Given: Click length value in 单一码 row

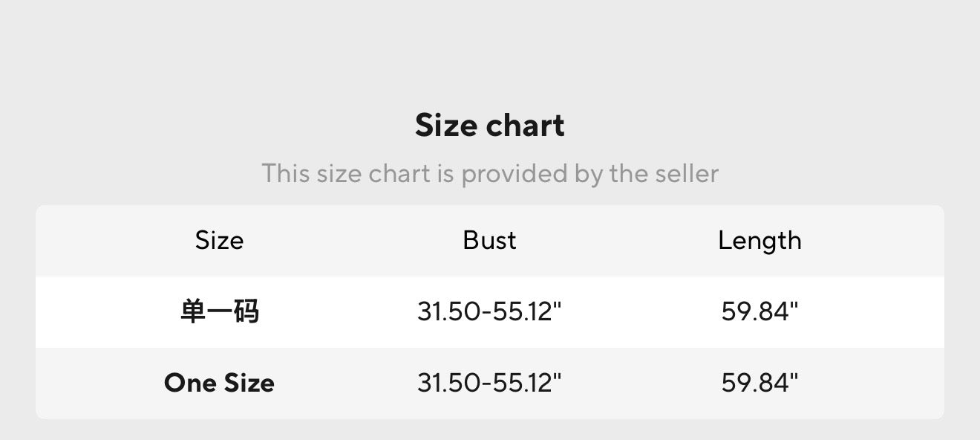Looking at the screenshot, I should (759, 311).
